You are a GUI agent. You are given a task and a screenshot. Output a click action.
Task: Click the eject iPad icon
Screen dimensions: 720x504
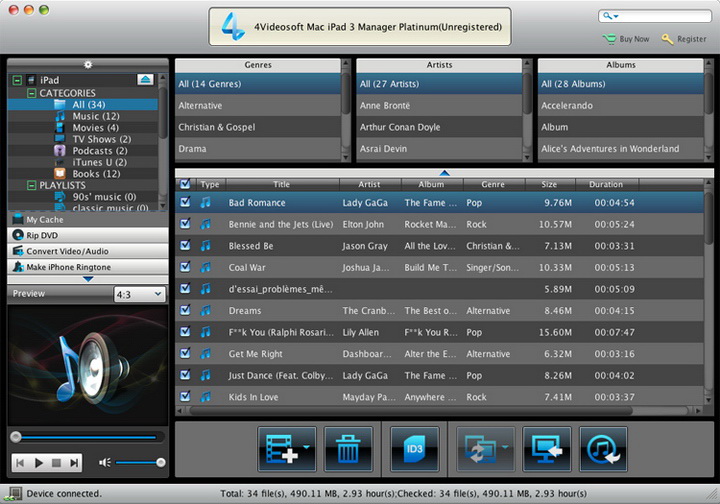pos(146,80)
